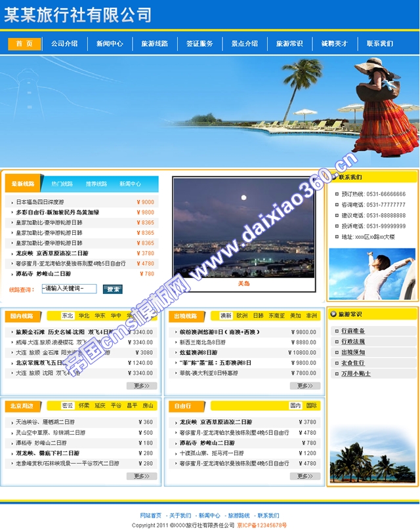Switch to the 热门线路 tab
The height and width of the screenshot is (530, 420).
point(62,184)
